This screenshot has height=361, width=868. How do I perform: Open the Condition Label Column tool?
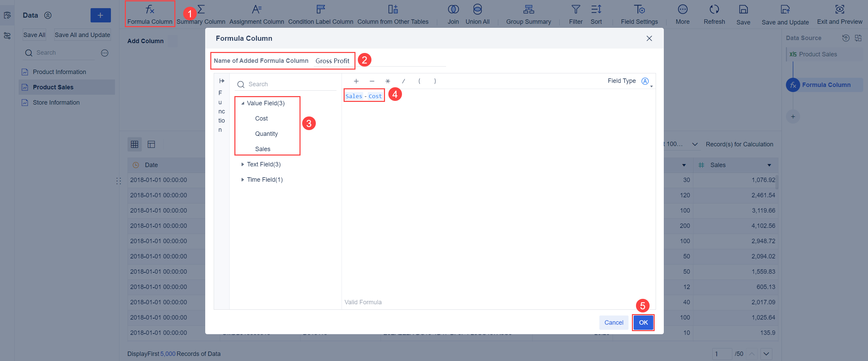tap(321, 14)
